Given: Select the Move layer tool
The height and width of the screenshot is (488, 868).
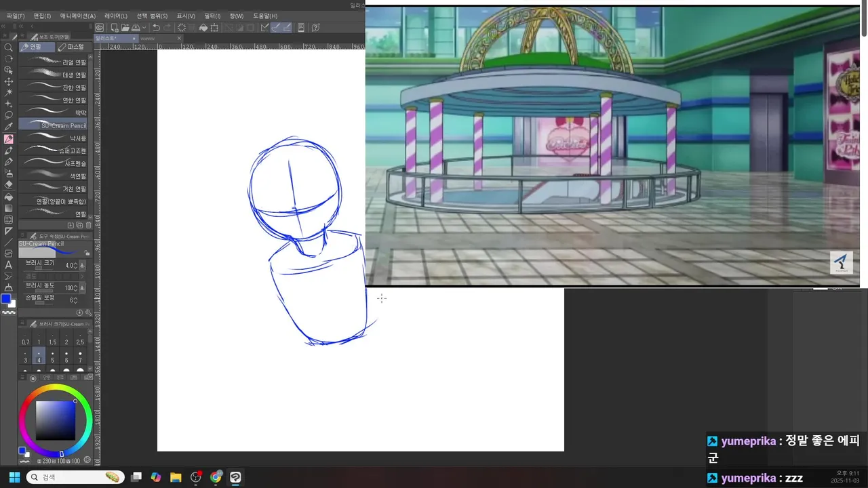Looking at the screenshot, I should 9,81.
